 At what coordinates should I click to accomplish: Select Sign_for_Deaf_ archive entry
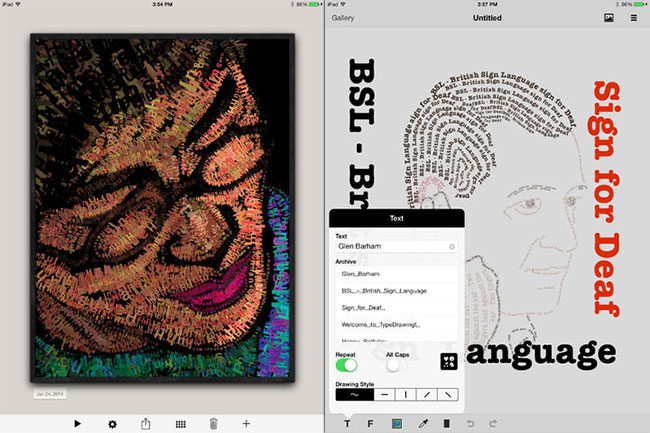point(397,308)
